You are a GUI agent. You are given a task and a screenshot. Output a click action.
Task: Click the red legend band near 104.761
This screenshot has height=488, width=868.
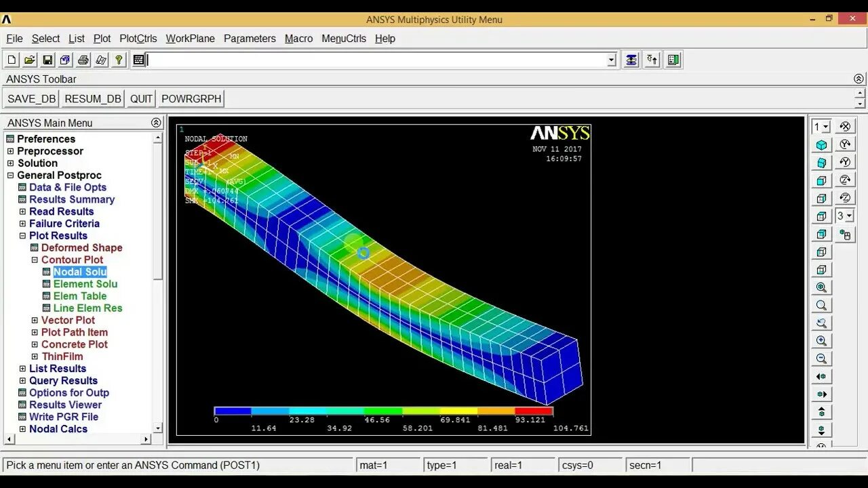click(x=534, y=411)
